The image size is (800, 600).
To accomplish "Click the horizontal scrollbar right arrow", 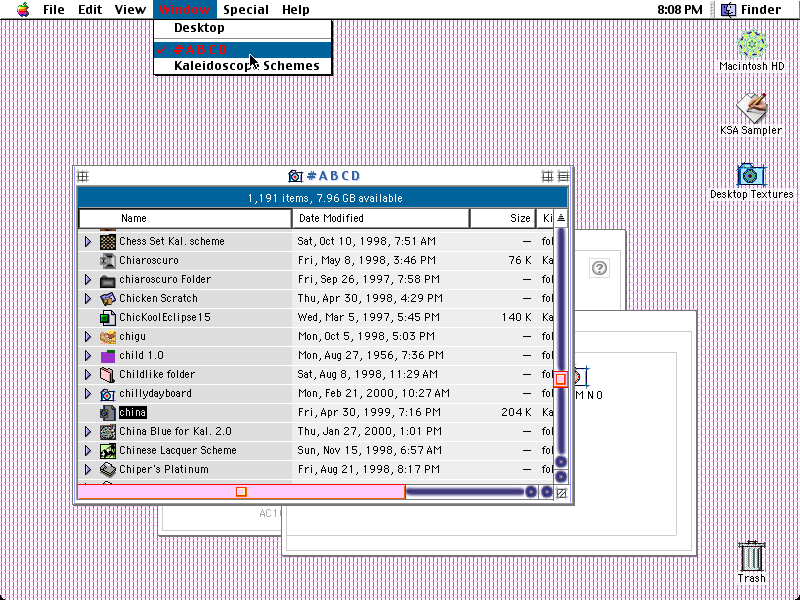I will click(546, 492).
